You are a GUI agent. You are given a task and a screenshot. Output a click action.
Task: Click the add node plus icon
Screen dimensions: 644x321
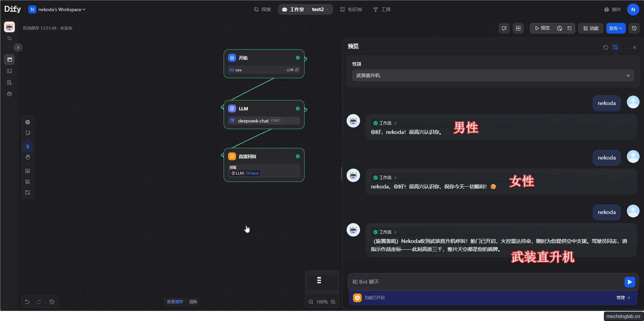pyautogui.click(x=28, y=122)
